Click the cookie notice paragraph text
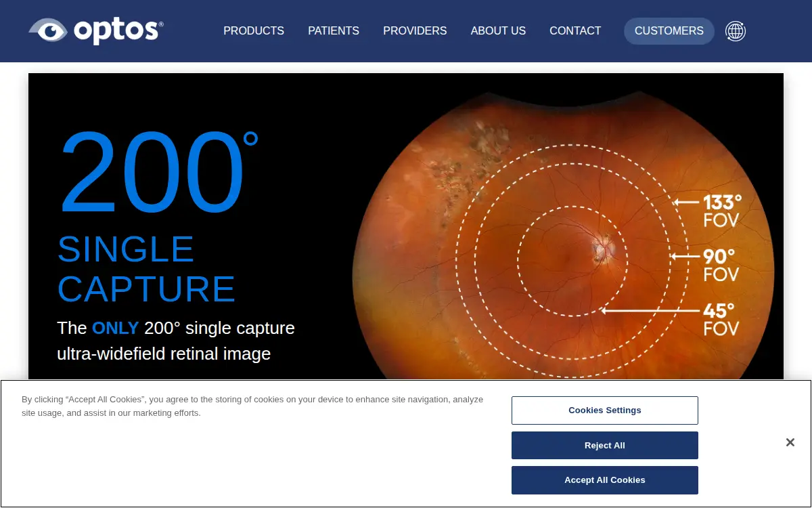Image resolution: width=812 pixels, height=508 pixels. (252, 406)
